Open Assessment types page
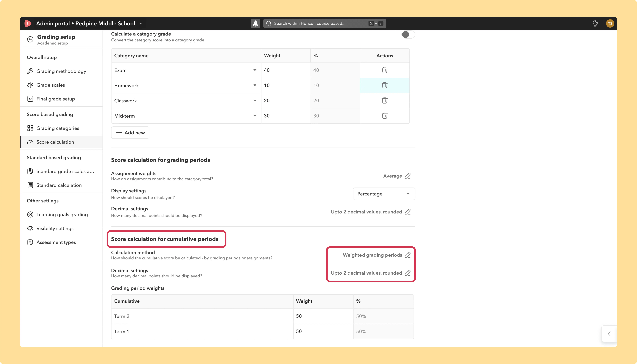The height and width of the screenshot is (364, 637). (x=61, y=242)
